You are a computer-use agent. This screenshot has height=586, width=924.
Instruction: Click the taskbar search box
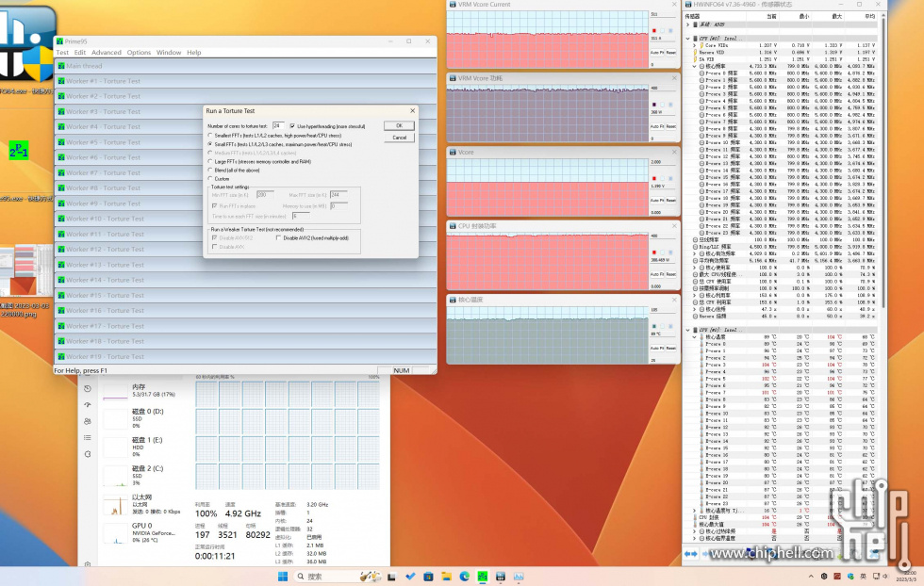click(x=336, y=576)
